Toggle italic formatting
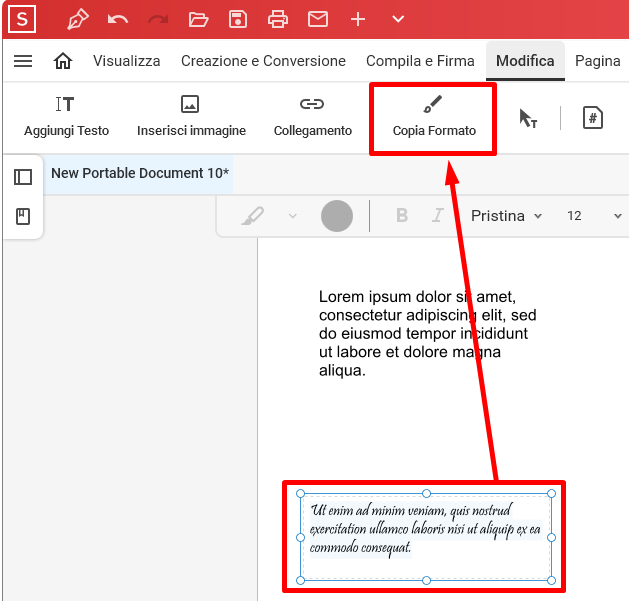The width and height of the screenshot is (629, 601). [x=438, y=215]
